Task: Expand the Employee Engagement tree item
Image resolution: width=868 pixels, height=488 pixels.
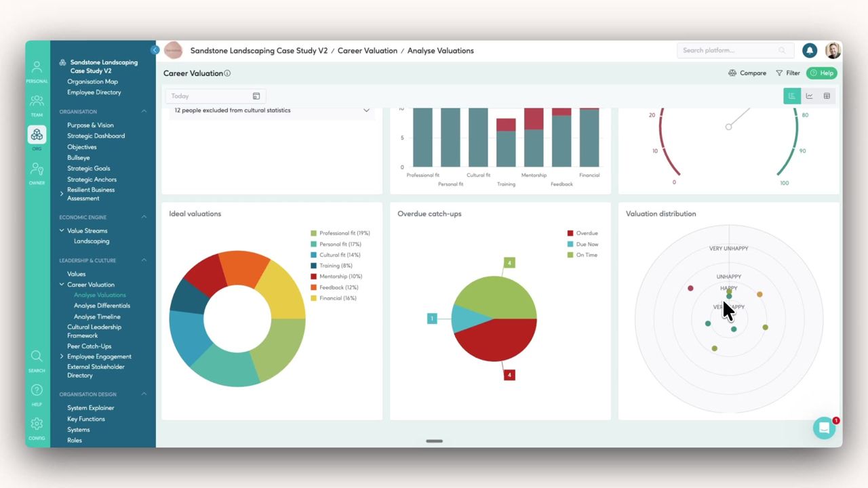Action: [x=62, y=357]
